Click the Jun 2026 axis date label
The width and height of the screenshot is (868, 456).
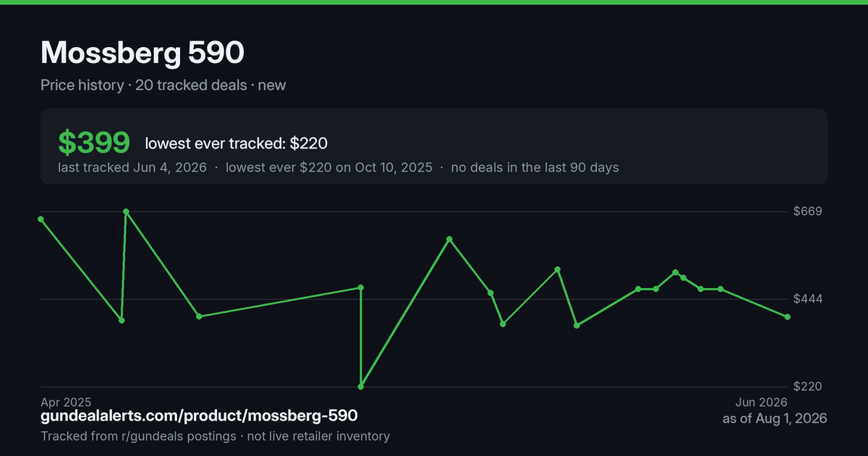pyautogui.click(x=762, y=402)
